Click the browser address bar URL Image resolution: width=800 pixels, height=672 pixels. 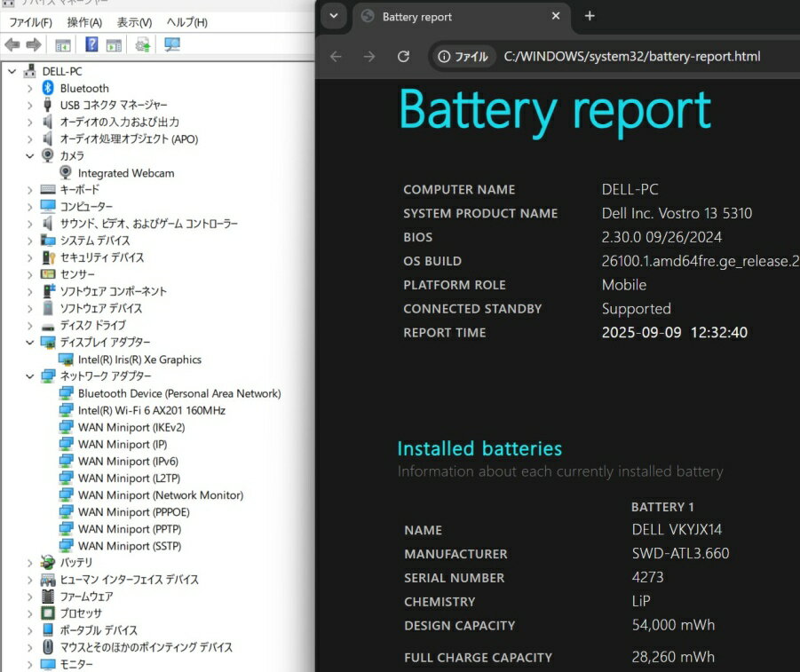coord(632,57)
